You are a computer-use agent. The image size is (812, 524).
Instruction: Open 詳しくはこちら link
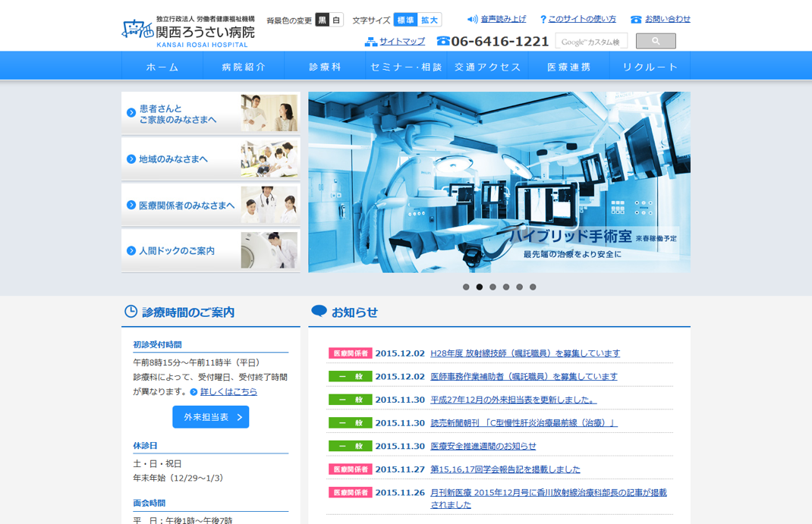(228, 391)
